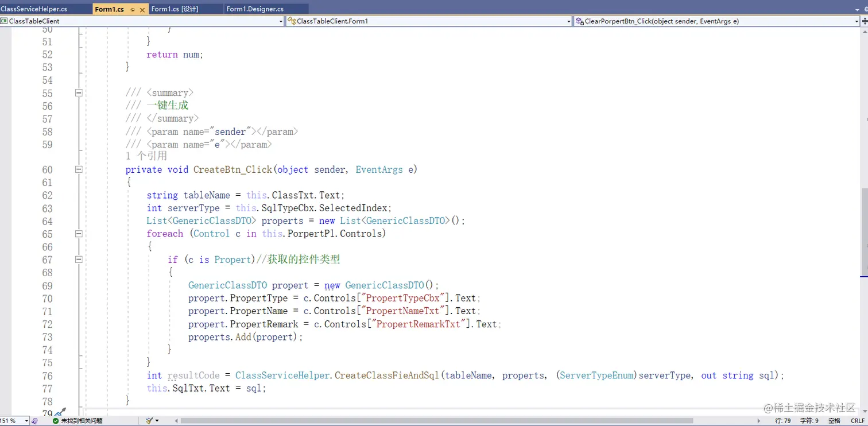Viewport: 868px width, 426px height.
Task: Click 'this.SqlTxt.Text = sql;' on line 77
Action: pyautogui.click(x=207, y=388)
